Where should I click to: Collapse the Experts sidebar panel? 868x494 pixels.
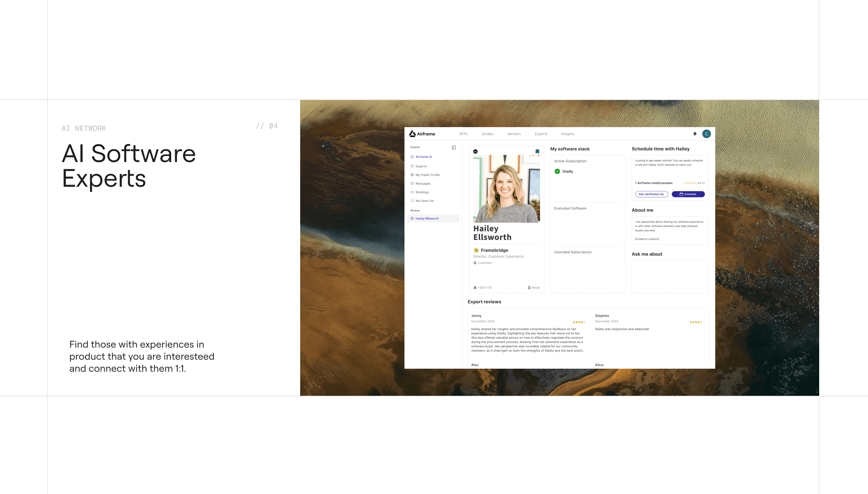(x=454, y=147)
